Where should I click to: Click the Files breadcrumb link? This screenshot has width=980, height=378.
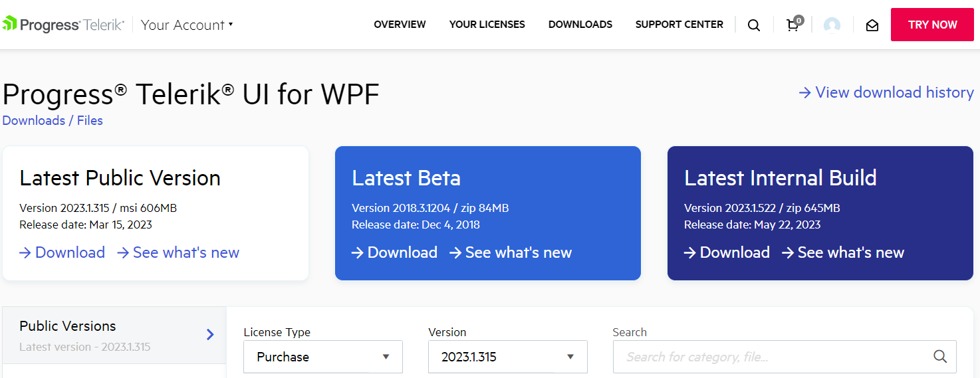pyautogui.click(x=90, y=120)
